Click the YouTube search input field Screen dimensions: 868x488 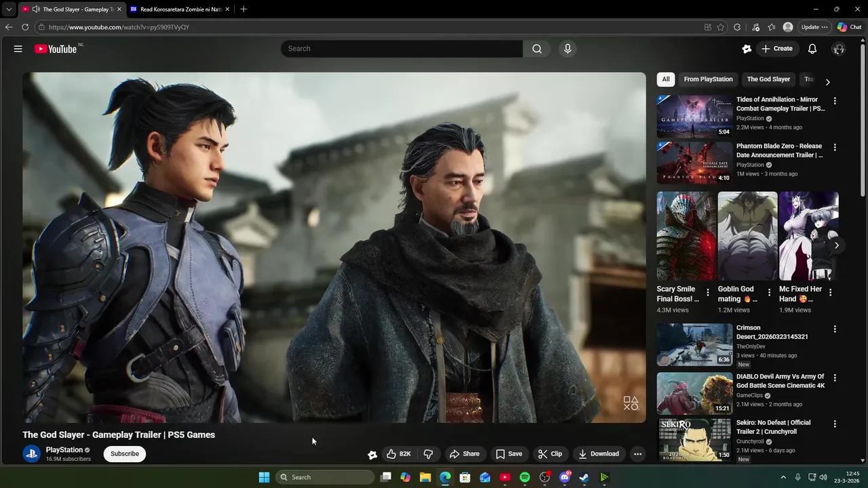click(x=401, y=49)
